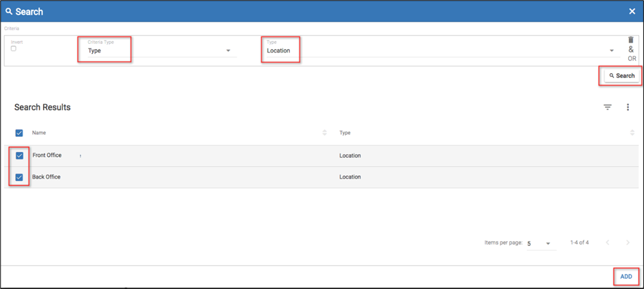Click the ADD button
This screenshot has height=289, width=644.
click(x=626, y=277)
